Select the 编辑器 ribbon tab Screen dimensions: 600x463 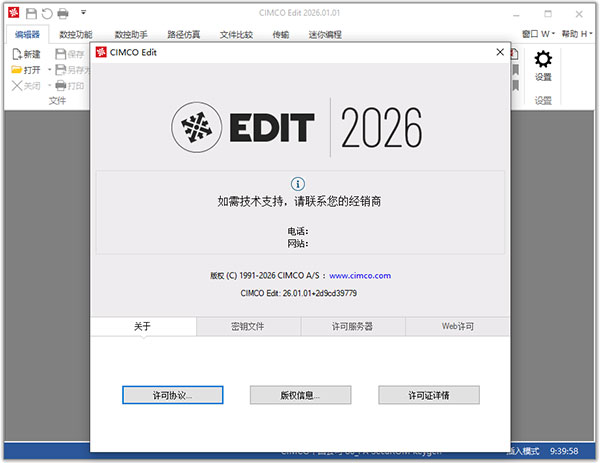click(28, 34)
